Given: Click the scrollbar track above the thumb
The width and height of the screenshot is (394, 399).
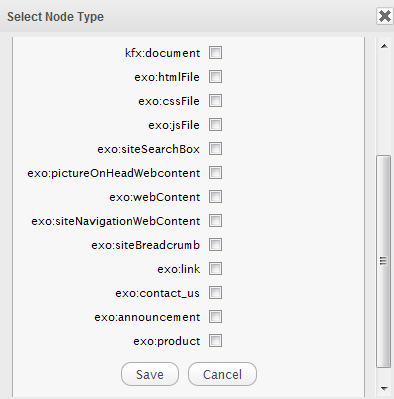Looking at the screenshot, I should 384,104.
